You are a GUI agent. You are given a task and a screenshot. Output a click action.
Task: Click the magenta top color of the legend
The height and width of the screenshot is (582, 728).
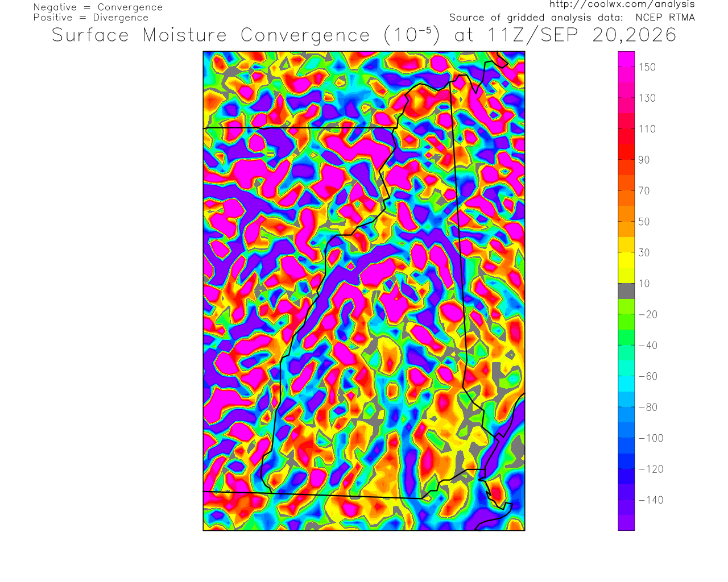coord(626,59)
